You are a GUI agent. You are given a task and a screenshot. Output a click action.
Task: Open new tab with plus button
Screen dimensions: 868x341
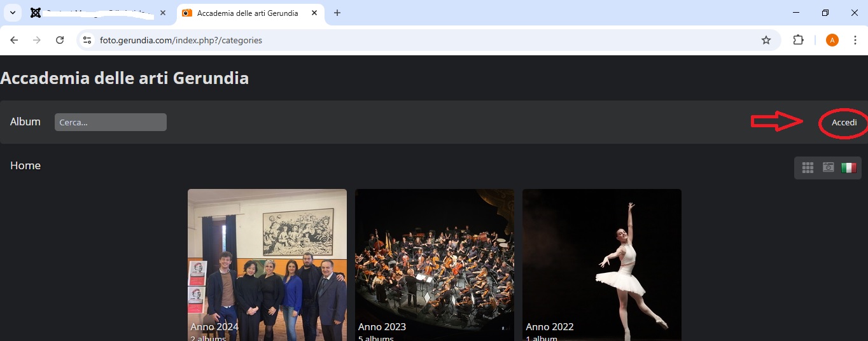point(337,13)
